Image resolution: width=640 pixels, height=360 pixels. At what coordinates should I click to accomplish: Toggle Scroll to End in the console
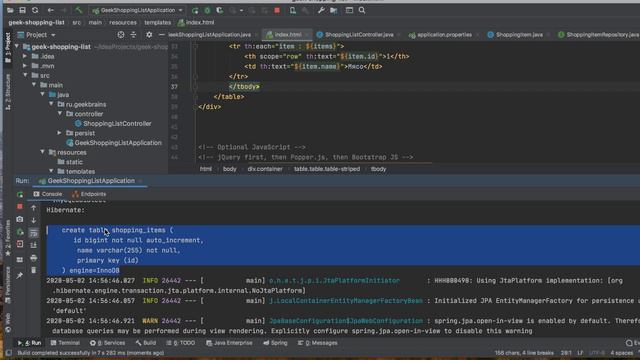tap(33, 245)
